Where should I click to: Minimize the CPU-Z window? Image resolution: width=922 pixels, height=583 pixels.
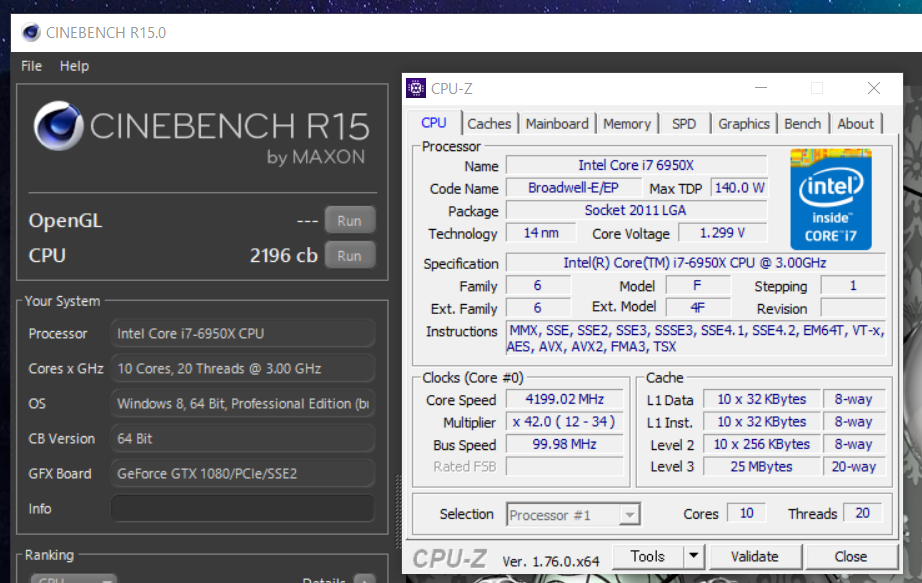[761, 88]
